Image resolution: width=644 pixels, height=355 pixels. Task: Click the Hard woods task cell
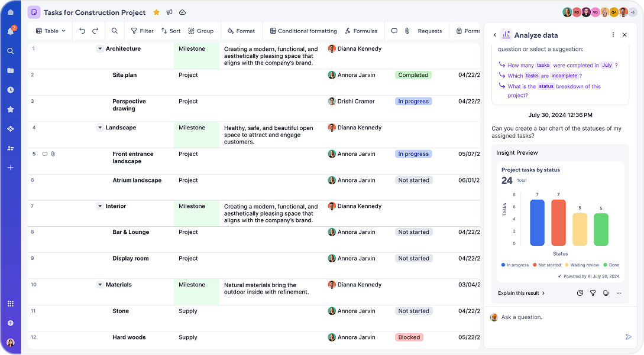129,337
